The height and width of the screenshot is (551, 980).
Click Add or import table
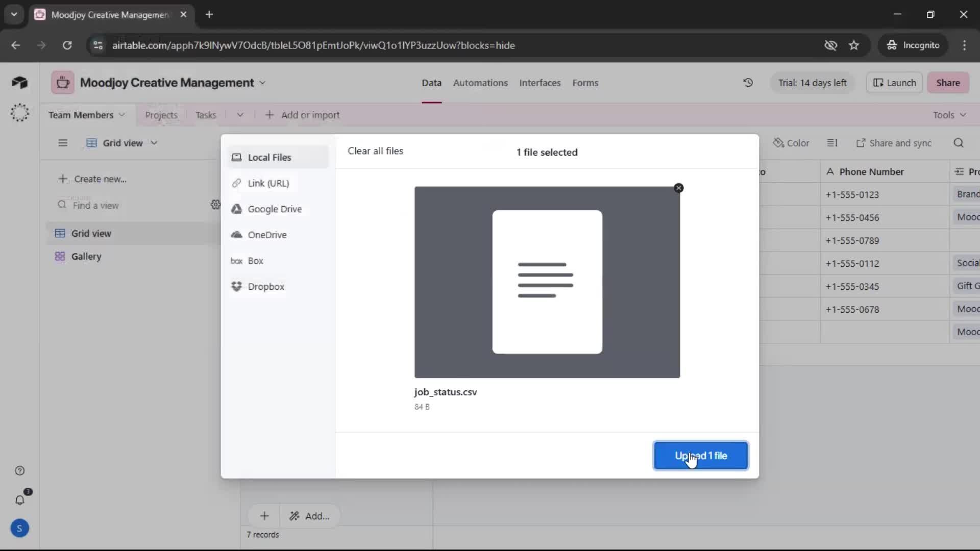(x=302, y=115)
